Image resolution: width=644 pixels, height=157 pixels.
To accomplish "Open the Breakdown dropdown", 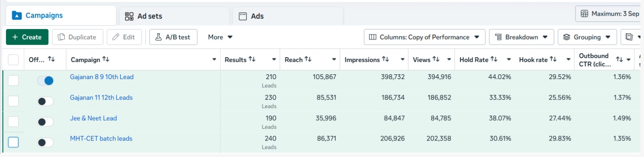I will 521,37.
